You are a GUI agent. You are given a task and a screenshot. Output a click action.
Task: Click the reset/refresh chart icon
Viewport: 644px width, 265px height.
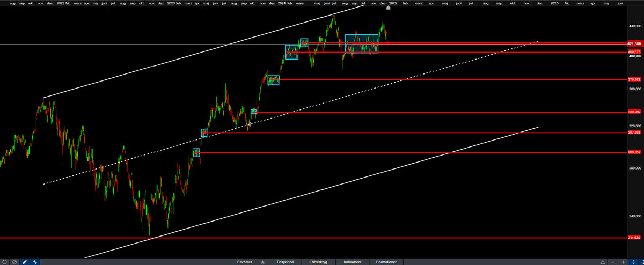click(4, 262)
